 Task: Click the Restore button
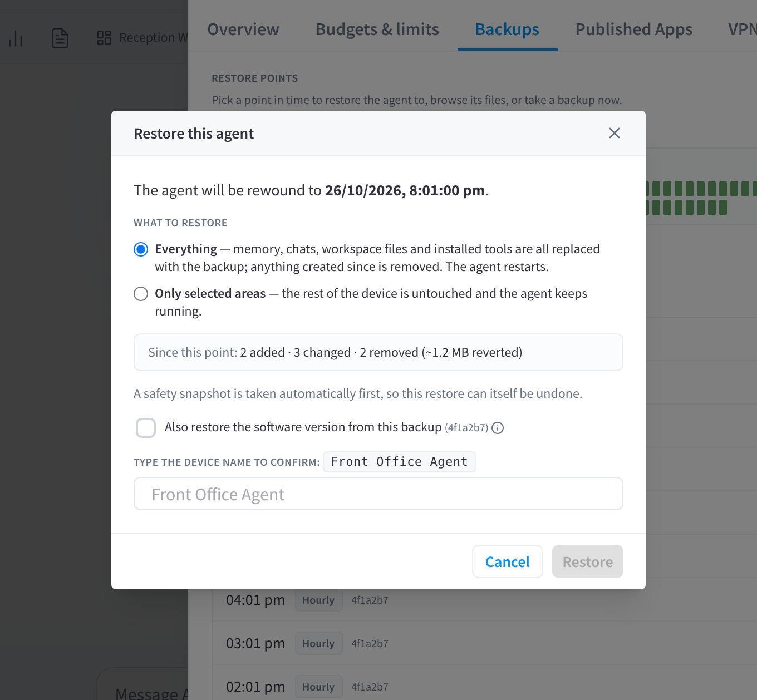pyautogui.click(x=587, y=561)
